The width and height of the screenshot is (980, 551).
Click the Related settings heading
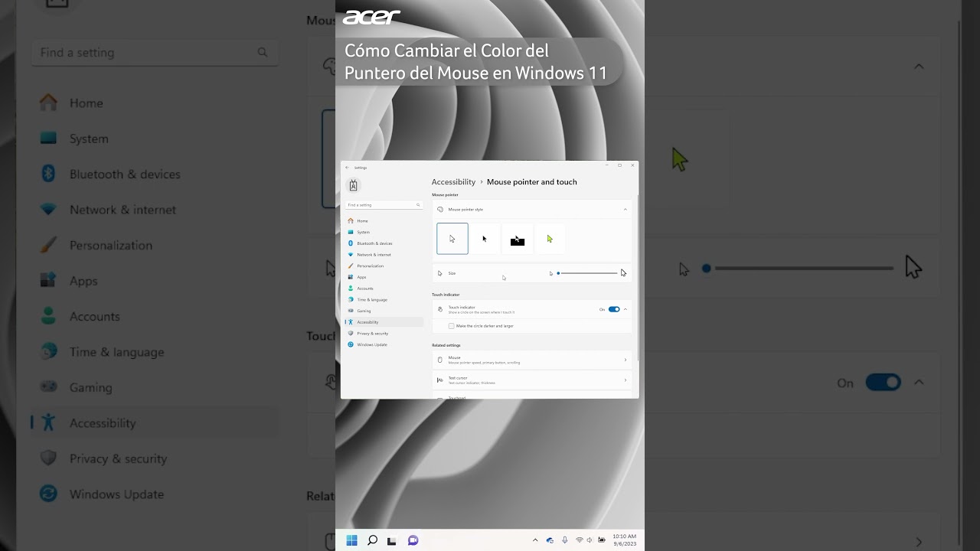click(446, 345)
